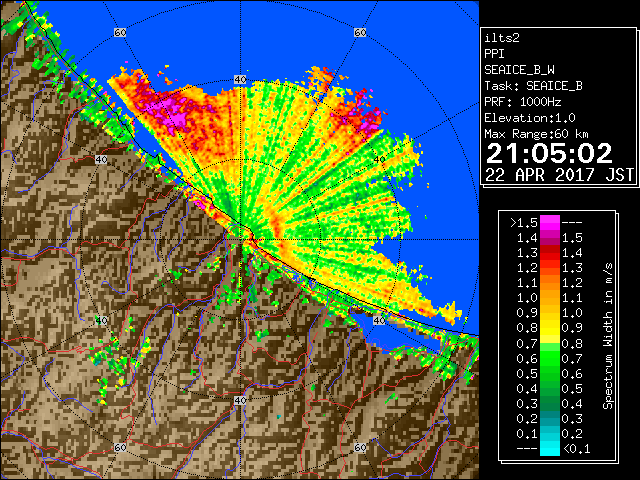Image resolution: width=640 pixels, height=480 pixels.
Task: Select the 22 APR 2017 JST date
Action: 559,175
